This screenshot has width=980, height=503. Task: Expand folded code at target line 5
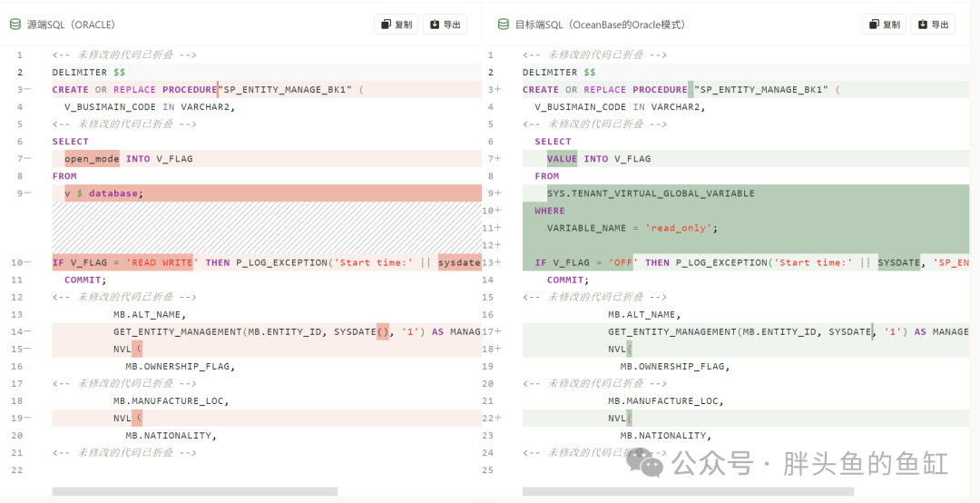tap(594, 123)
